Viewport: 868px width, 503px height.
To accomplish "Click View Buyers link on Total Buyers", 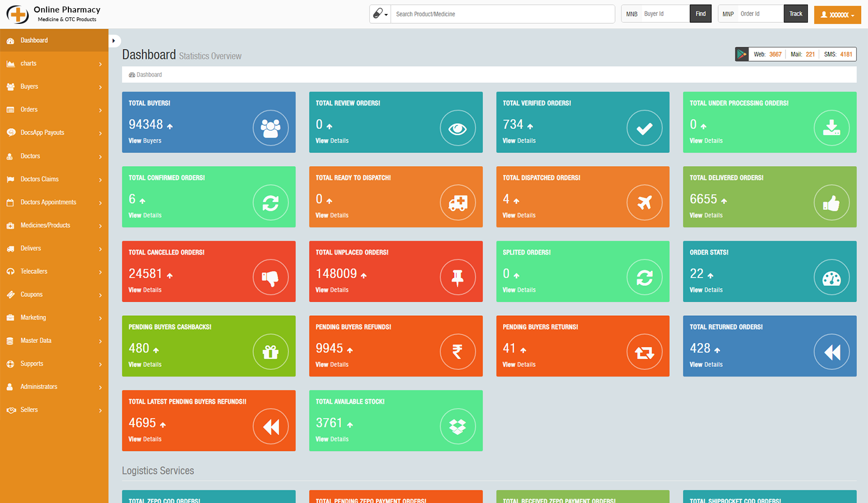I will (x=145, y=141).
